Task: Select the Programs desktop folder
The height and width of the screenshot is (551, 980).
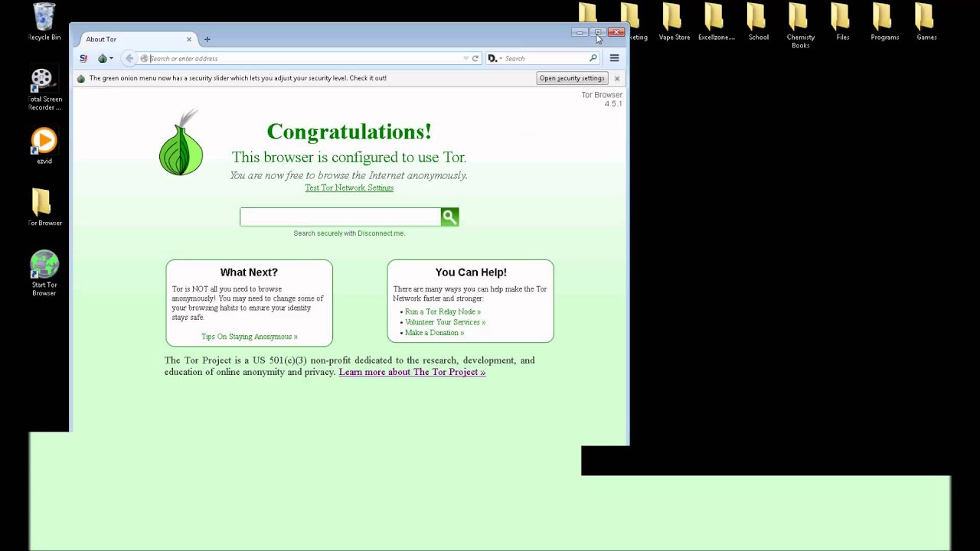Action: [x=884, y=22]
